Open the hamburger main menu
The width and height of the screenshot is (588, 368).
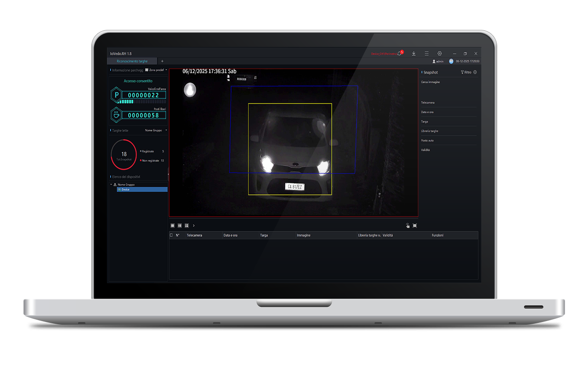click(427, 53)
